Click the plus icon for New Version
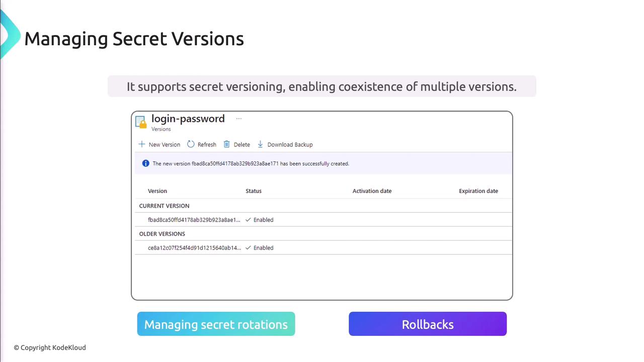644x362 pixels. (x=142, y=144)
